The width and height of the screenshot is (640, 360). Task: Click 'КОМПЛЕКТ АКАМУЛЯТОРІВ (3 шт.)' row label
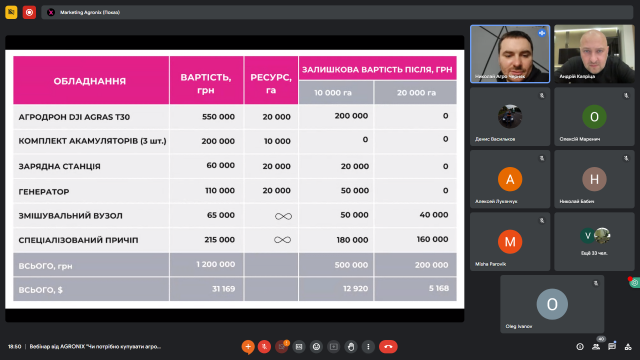92,141
